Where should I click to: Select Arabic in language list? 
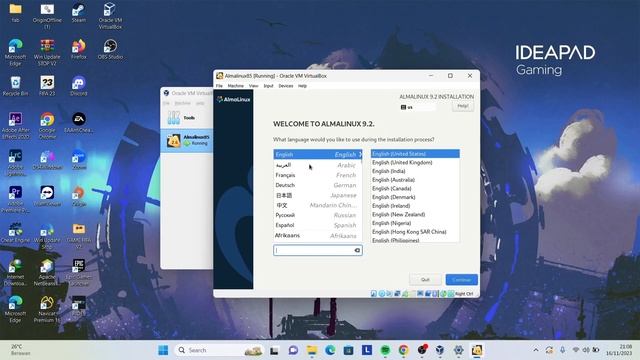tap(318, 165)
